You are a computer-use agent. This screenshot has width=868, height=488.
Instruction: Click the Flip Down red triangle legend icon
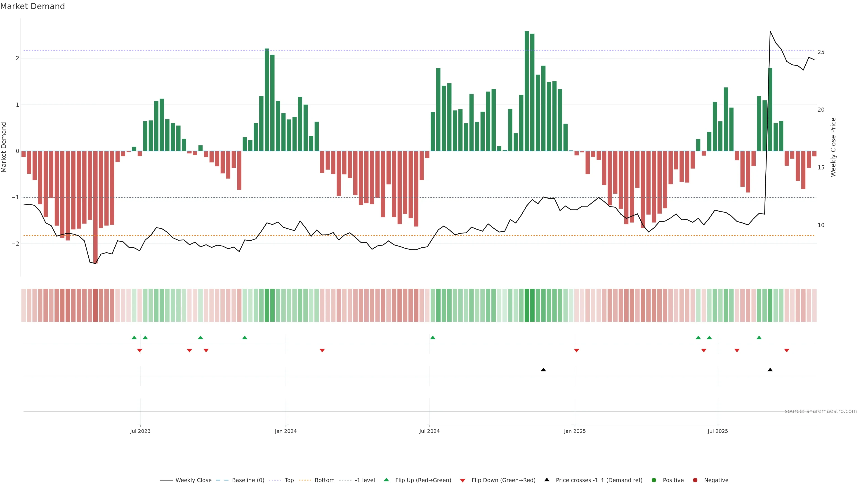463,481
